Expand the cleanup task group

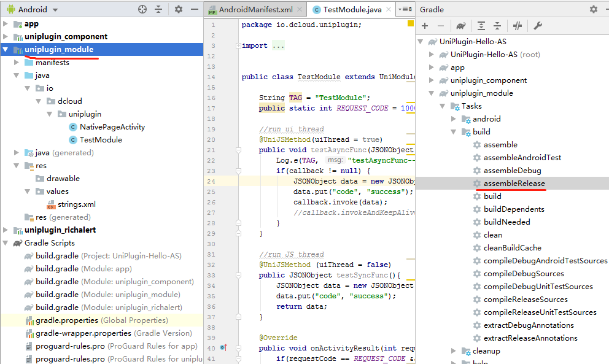click(453, 350)
